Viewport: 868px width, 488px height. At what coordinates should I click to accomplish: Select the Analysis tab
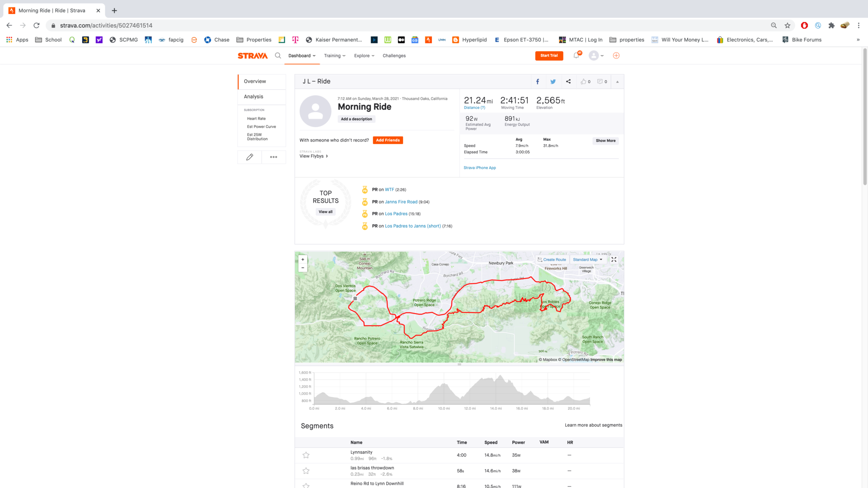[262, 97]
